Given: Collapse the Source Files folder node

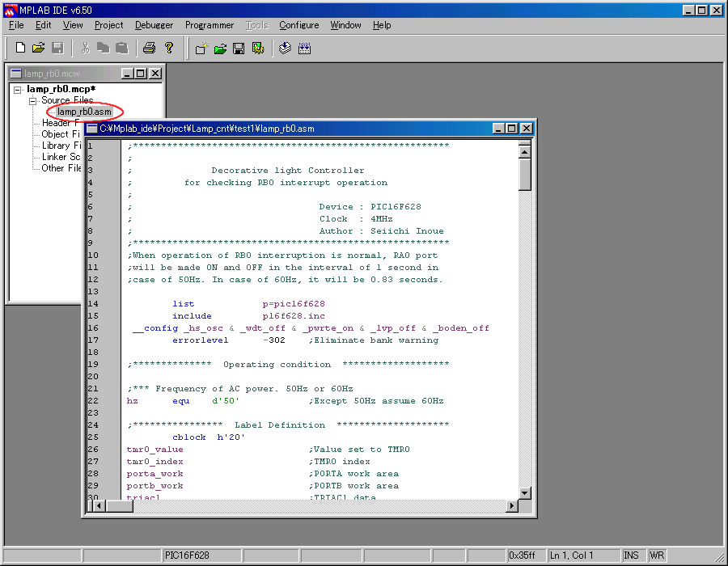Looking at the screenshot, I should 32,101.
